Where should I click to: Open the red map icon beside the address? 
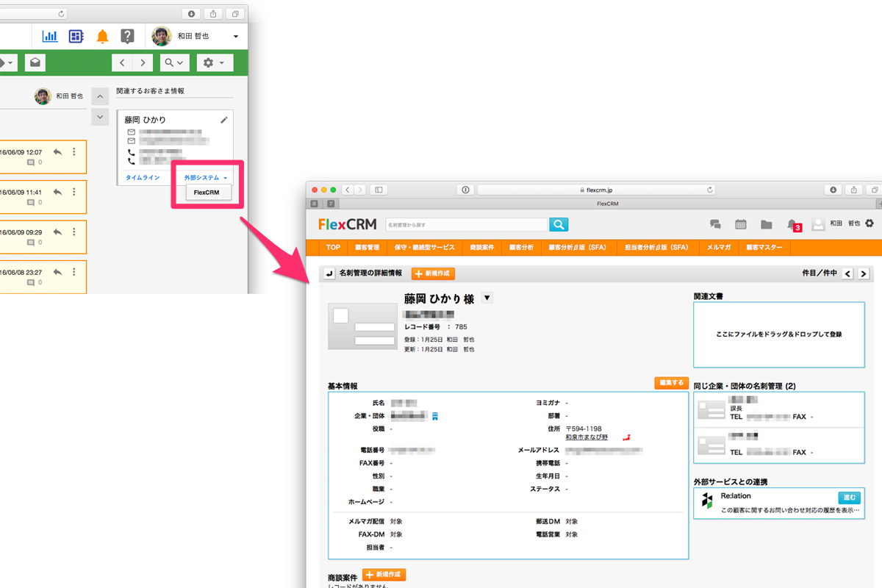click(x=626, y=437)
